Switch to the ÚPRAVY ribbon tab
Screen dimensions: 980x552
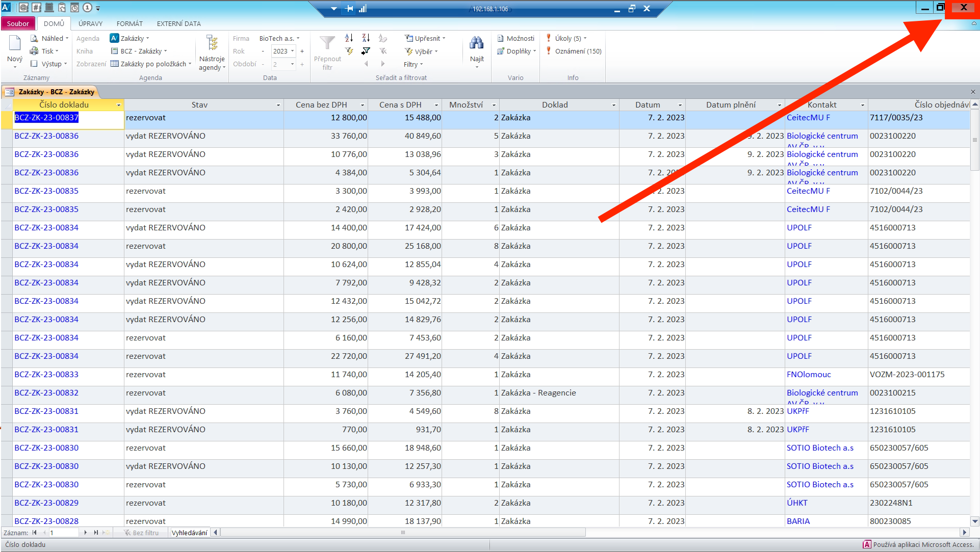[x=90, y=23]
